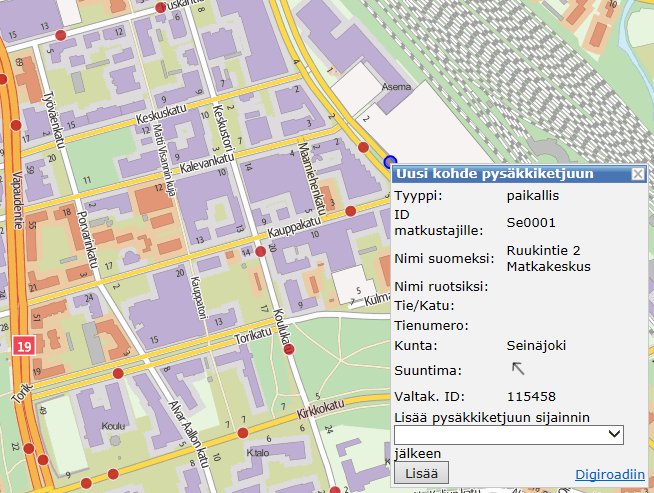Click the Kauppatori label on the map
This screenshot has width=654, height=493.
199,297
